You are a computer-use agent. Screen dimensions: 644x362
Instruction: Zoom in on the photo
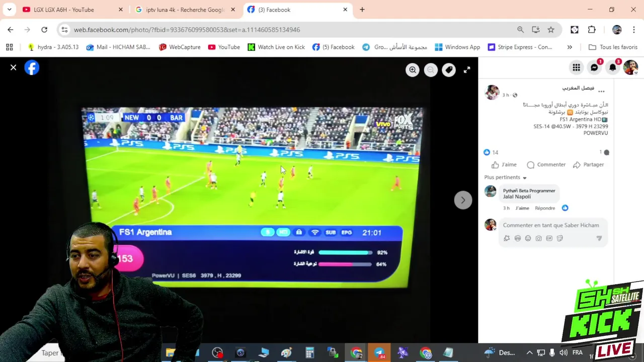pyautogui.click(x=413, y=70)
